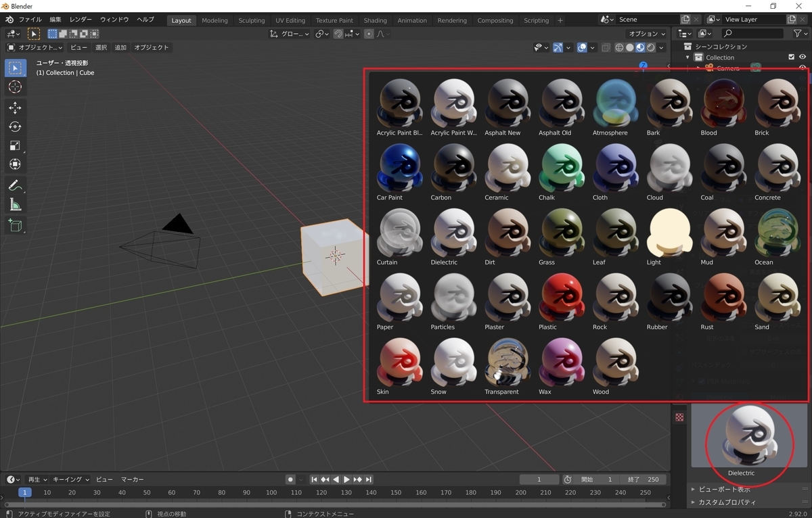812x518 pixels.
Task: Open the shading options dropdown arrow
Action: click(x=660, y=47)
